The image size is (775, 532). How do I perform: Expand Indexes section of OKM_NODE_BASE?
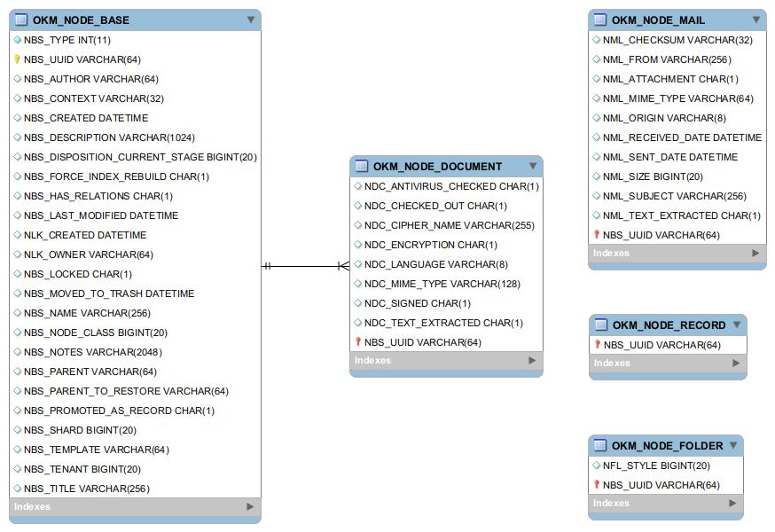point(250,507)
